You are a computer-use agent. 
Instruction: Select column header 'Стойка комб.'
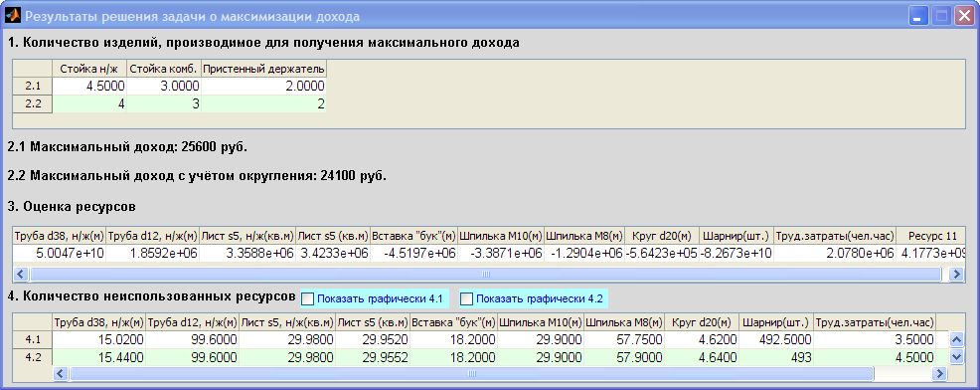(x=164, y=69)
